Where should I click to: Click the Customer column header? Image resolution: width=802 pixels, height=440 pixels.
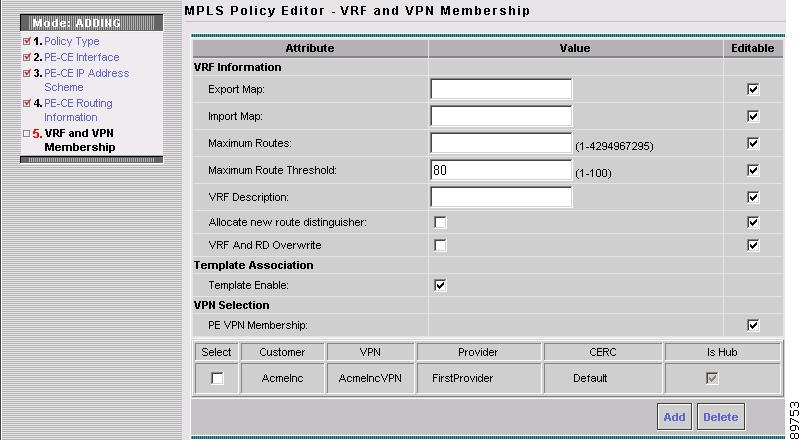(x=282, y=352)
